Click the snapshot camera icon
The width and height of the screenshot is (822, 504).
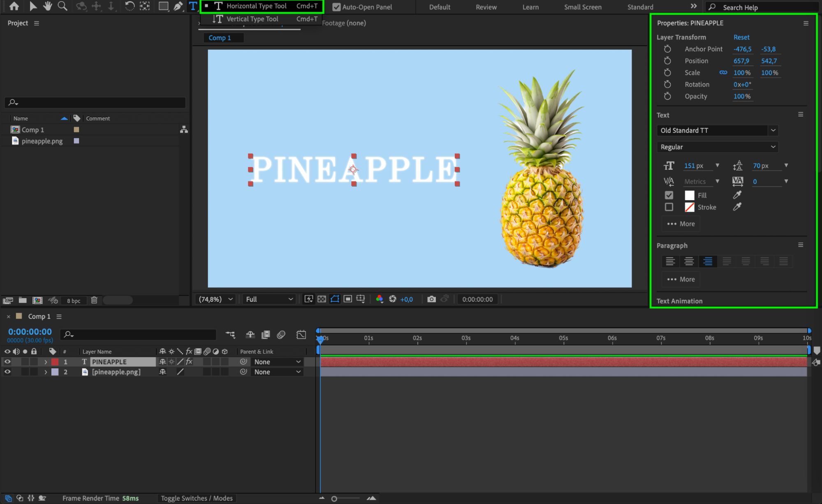click(x=431, y=299)
